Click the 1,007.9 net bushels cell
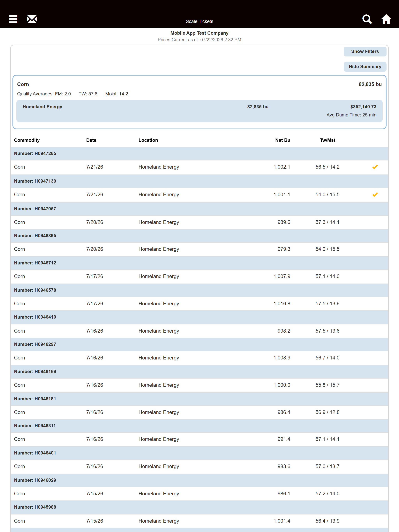Screen dimensions: 399x532 282,276
